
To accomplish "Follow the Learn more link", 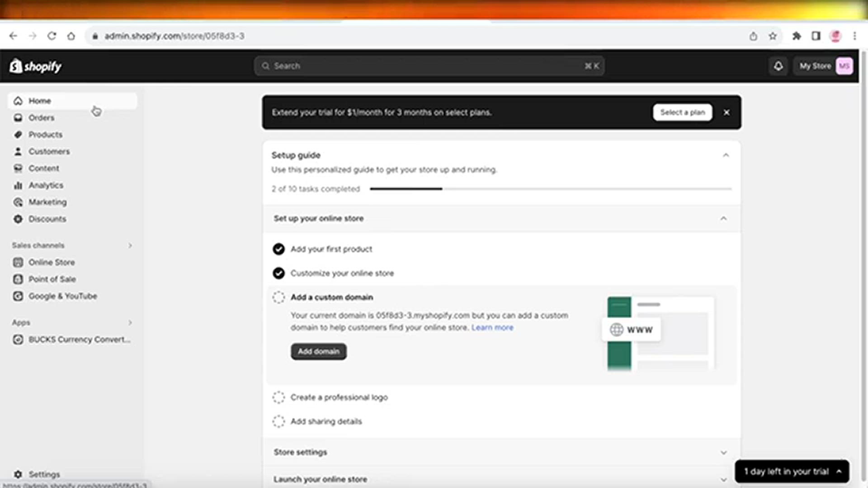I will coord(492,328).
